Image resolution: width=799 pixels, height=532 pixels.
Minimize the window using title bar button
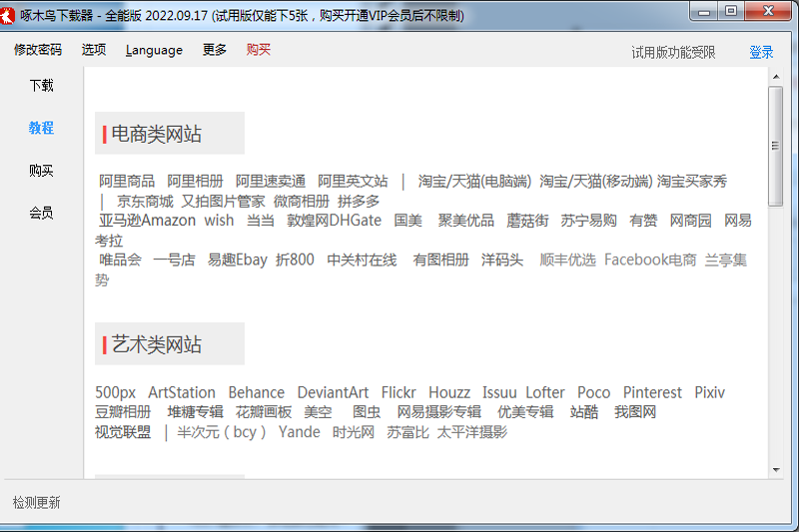coord(707,11)
